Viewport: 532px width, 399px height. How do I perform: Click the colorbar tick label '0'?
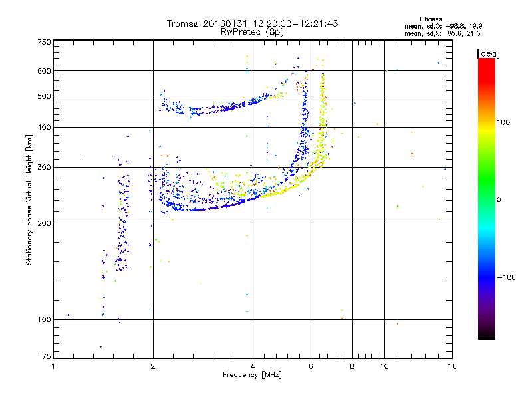click(499, 200)
